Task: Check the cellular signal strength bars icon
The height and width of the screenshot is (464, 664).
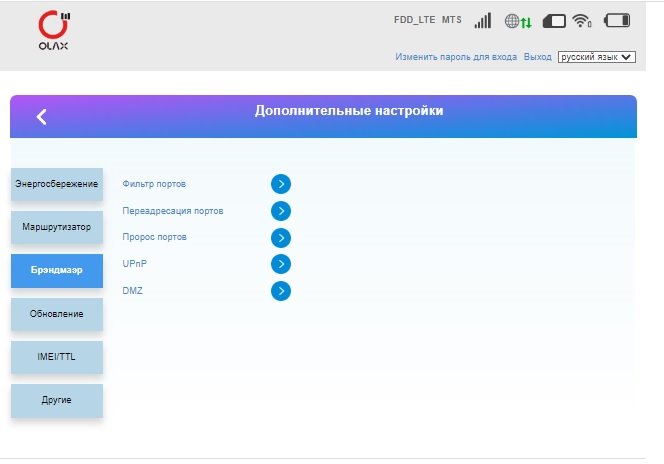Action: pyautogui.click(x=483, y=20)
